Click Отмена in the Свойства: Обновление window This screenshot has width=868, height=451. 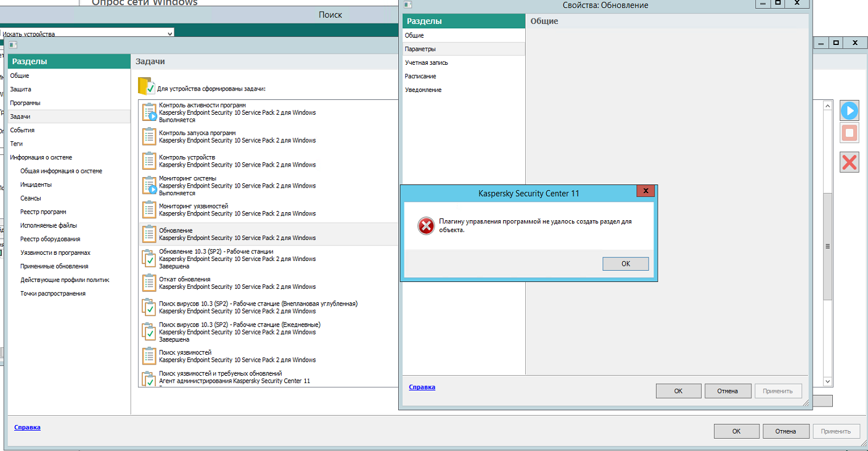(x=728, y=391)
